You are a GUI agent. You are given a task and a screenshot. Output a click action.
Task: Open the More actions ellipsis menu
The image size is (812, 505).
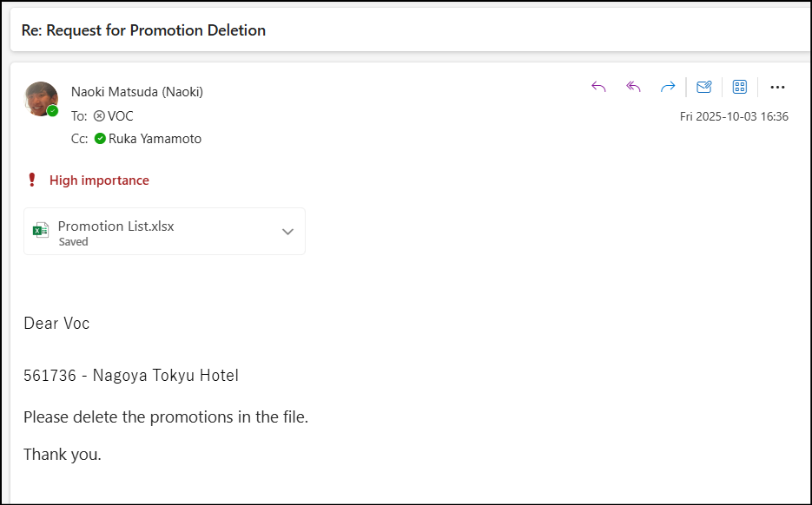(777, 87)
